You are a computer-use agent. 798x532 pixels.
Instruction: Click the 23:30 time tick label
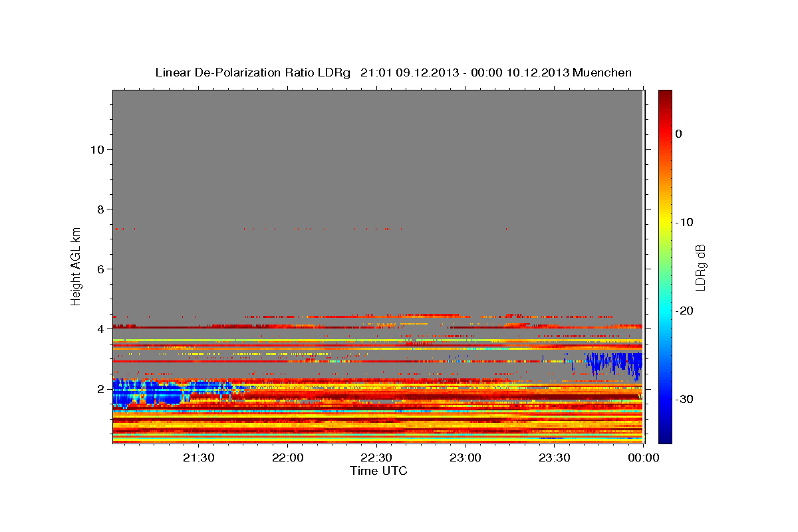[554, 458]
